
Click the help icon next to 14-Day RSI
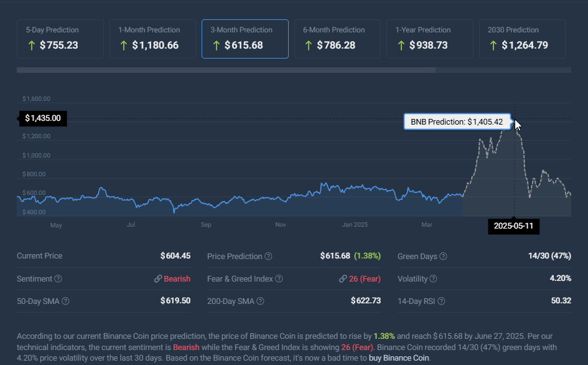coord(441,301)
